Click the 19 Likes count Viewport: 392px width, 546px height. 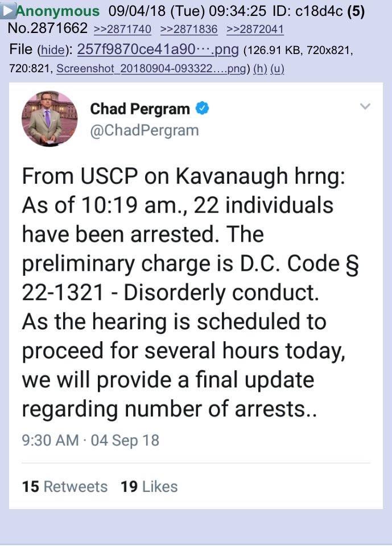click(149, 487)
